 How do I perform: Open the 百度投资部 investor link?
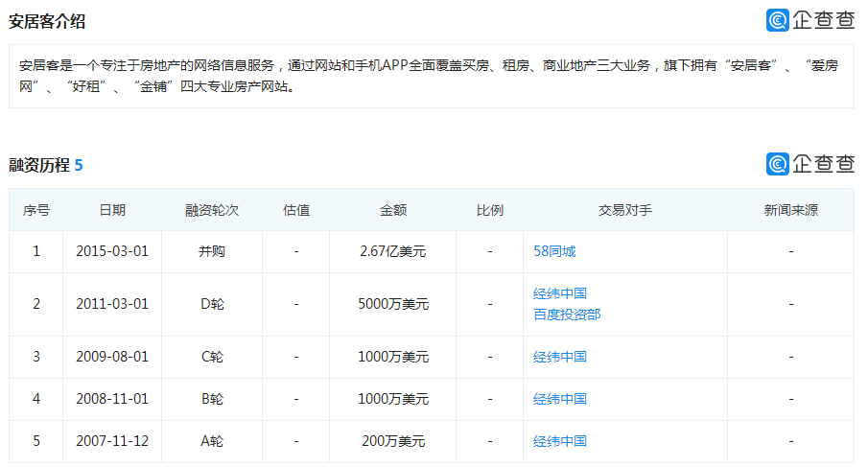567,315
